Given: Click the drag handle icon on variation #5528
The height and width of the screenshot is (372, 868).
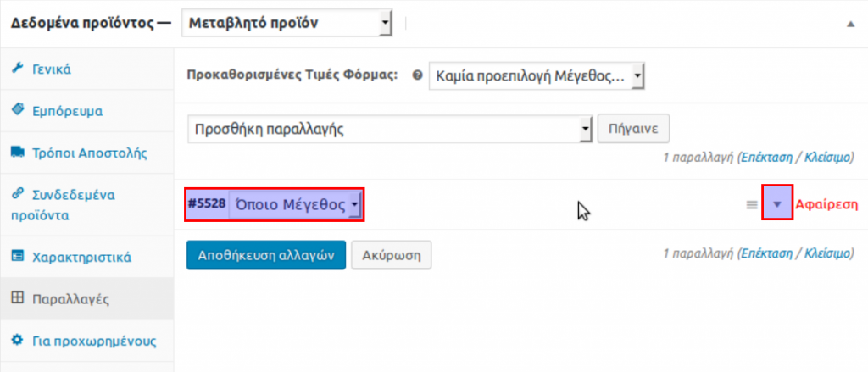Looking at the screenshot, I should coord(751,204).
